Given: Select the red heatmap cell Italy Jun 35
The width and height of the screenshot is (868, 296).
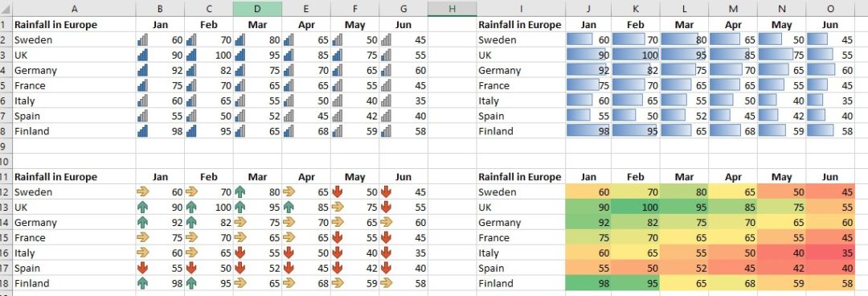Looking at the screenshot, I should point(830,253).
